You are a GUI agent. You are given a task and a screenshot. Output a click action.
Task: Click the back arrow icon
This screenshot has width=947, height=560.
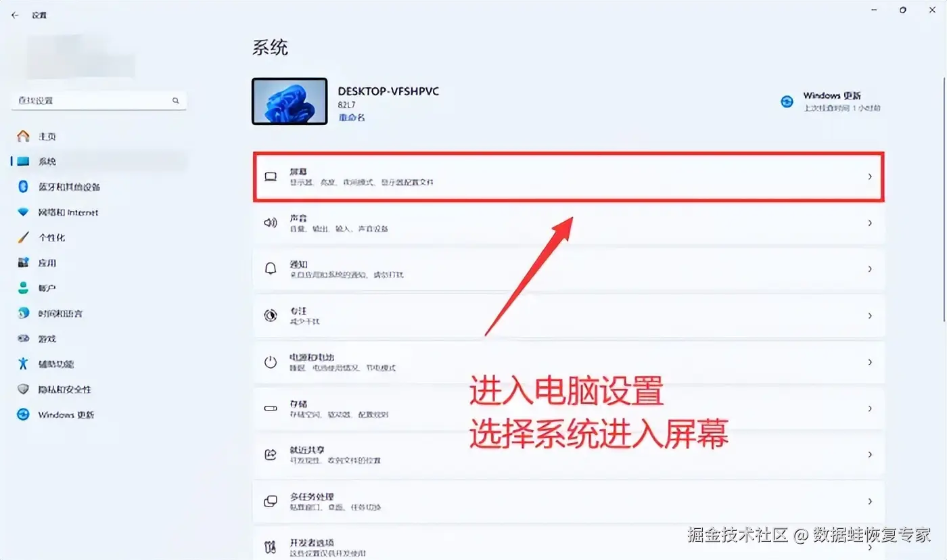pos(15,15)
